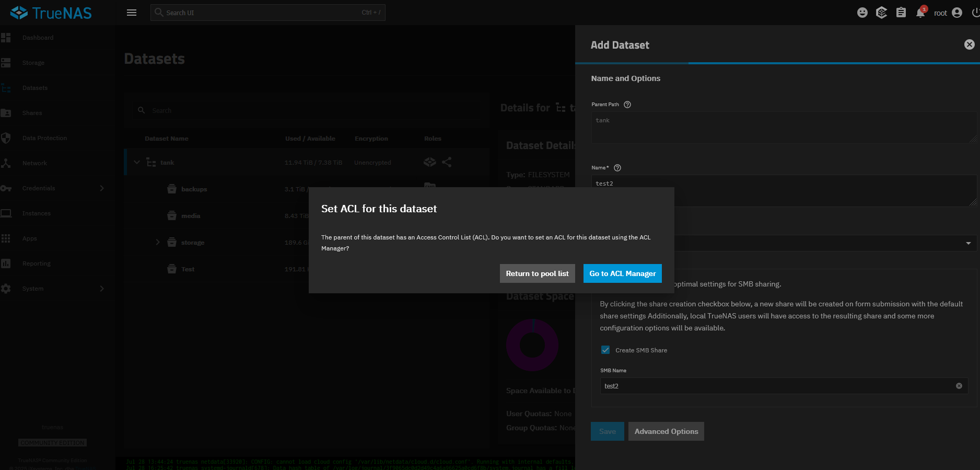Collapse the tank dataset tree row

click(137, 163)
